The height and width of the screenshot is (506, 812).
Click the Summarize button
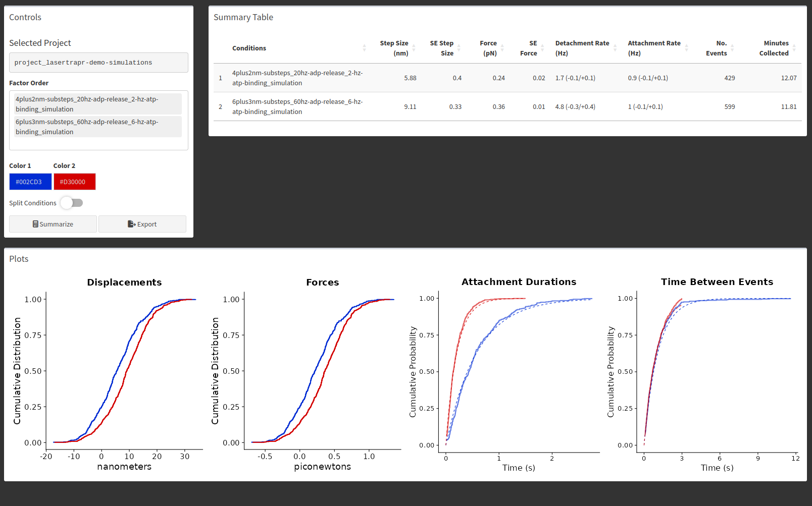[x=53, y=224]
